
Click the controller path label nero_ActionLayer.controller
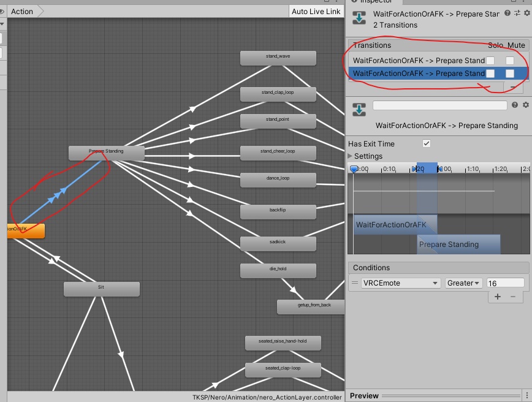[x=267, y=397]
